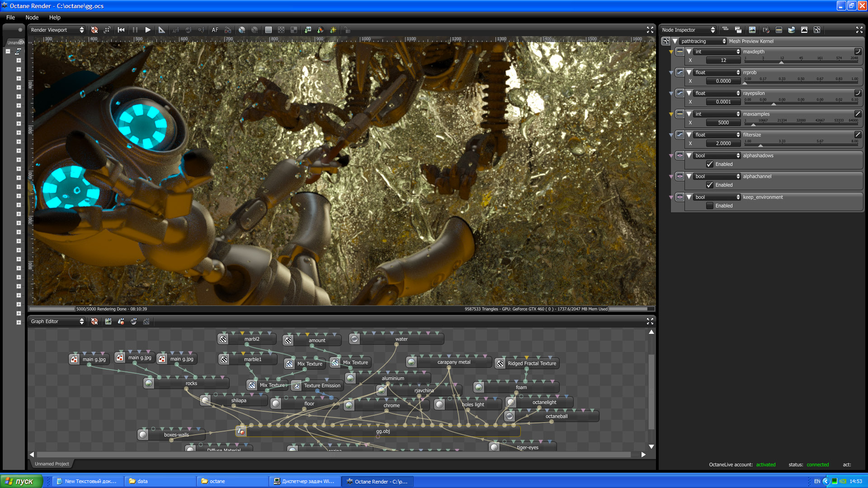The image size is (868, 488).
Task: Click the AF autofocus icon in viewport toolbar
Action: tap(215, 30)
